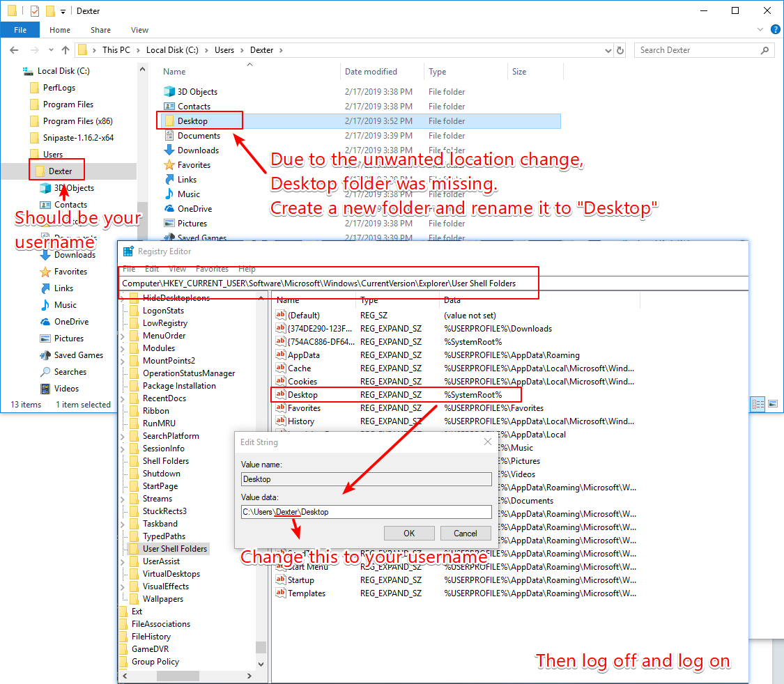Click the Back navigation arrow
This screenshot has height=684, width=784.
[14, 49]
